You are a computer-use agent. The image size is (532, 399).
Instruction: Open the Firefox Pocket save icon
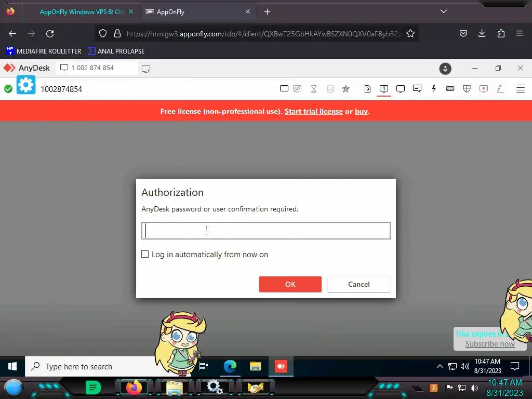coord(463,33)
